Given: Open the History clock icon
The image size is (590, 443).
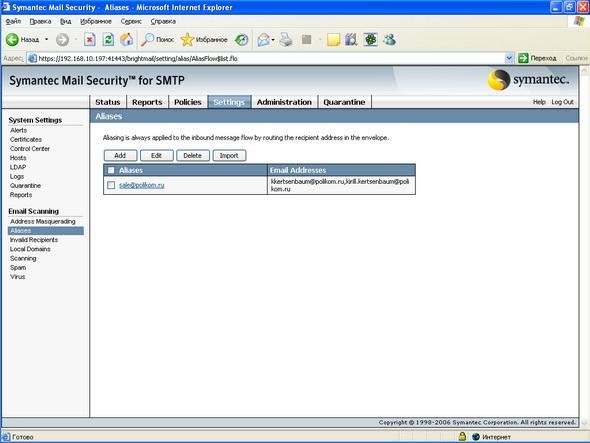Looking at the screenshot, I should click(x=242, y=40).
